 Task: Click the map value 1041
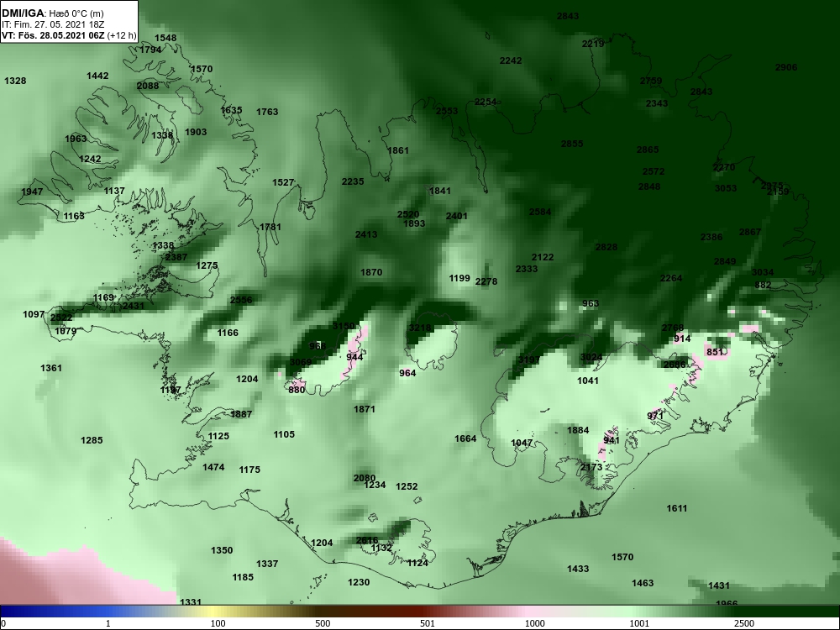click(588, 381)
